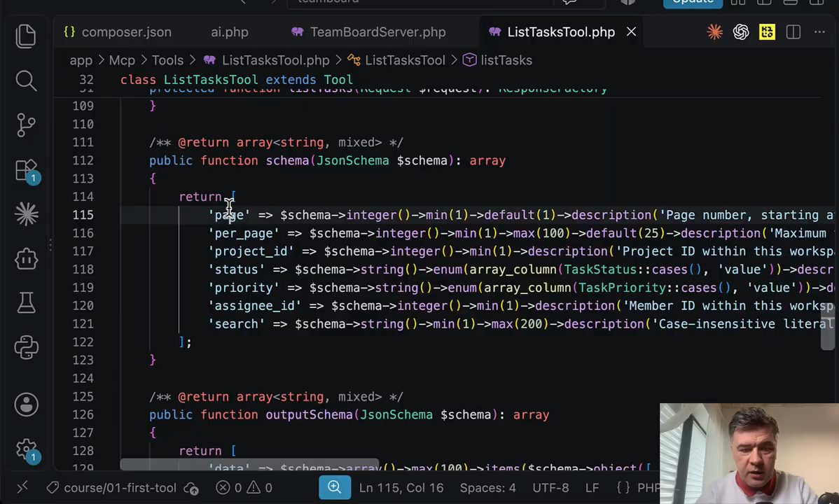The width and height of the screenshot is (839, 504).
Task: Place cursor on 'outputSchema' function name
Action: pyautogui.click(x=310, y=414)
